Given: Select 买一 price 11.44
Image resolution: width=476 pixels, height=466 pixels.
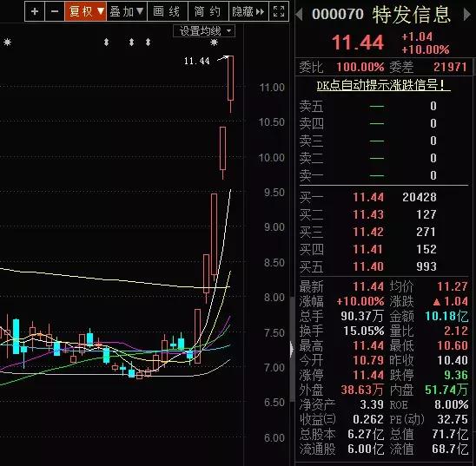Looking at the screenshot, I should pos(368,197).
